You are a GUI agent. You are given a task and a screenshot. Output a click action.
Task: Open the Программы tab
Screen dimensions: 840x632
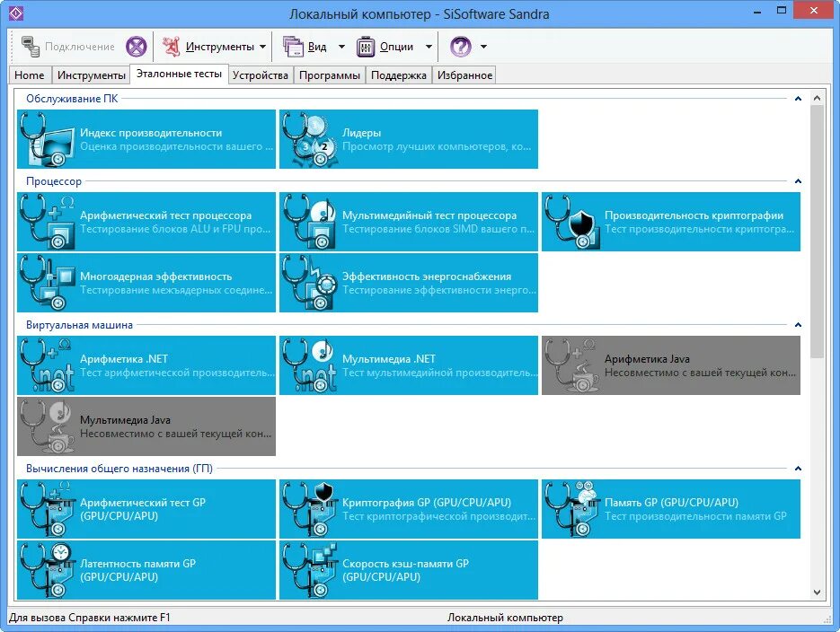[x=330, y=75]
